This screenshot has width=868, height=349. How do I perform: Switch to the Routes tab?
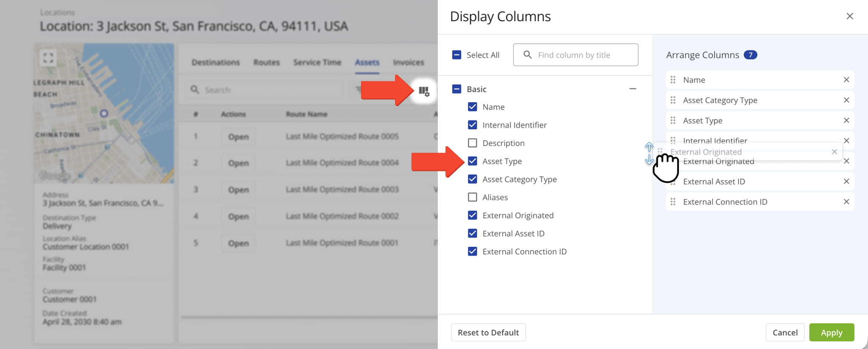point(267,62)
